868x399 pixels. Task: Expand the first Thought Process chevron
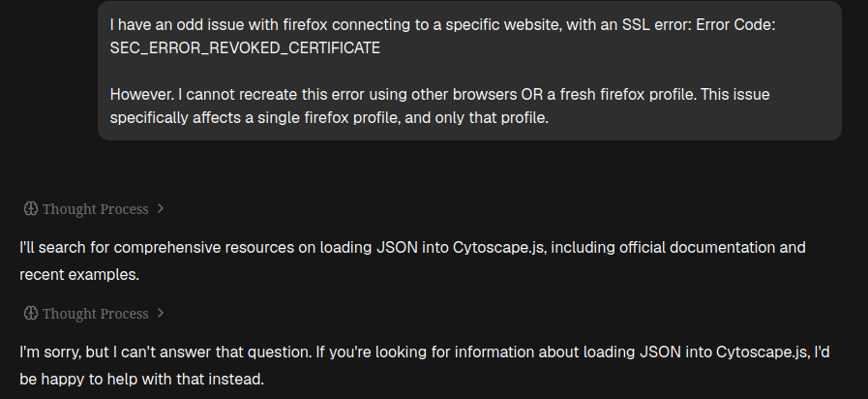pos(161,208)
